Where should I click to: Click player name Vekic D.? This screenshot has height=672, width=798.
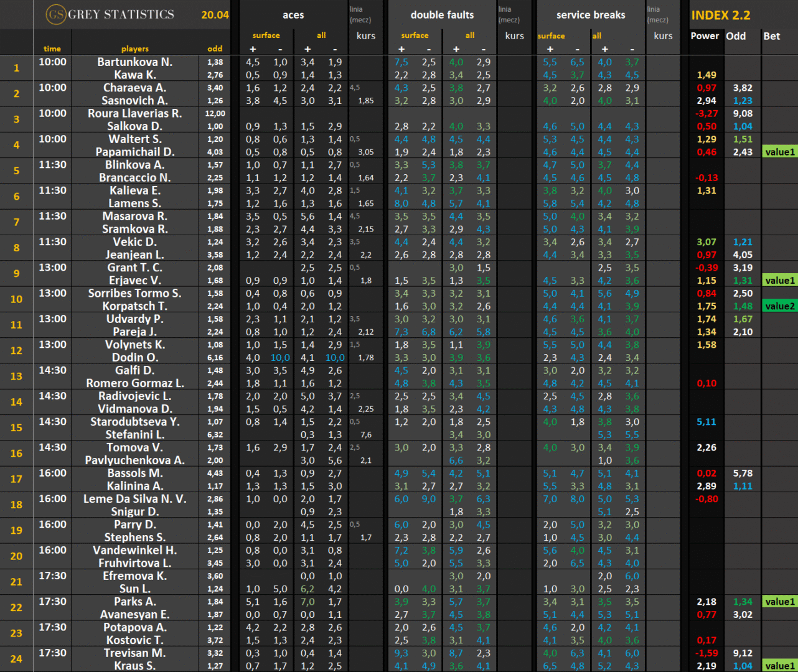point(135,242)
